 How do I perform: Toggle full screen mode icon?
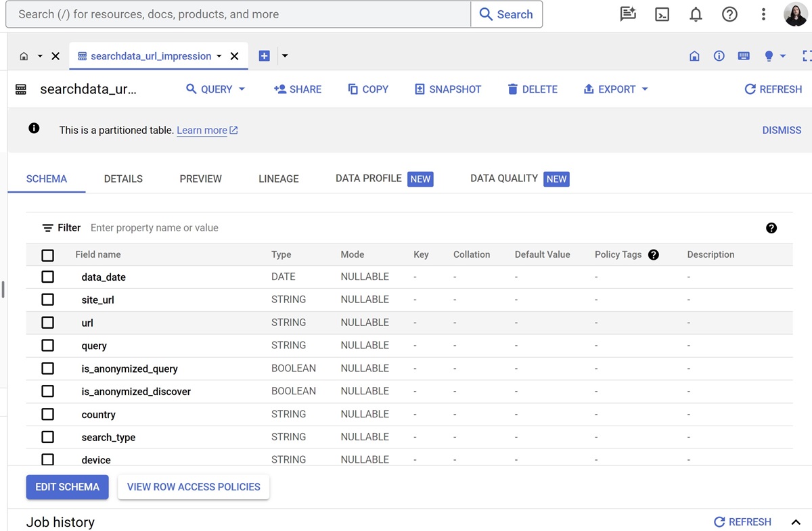(x=807, y=56)
